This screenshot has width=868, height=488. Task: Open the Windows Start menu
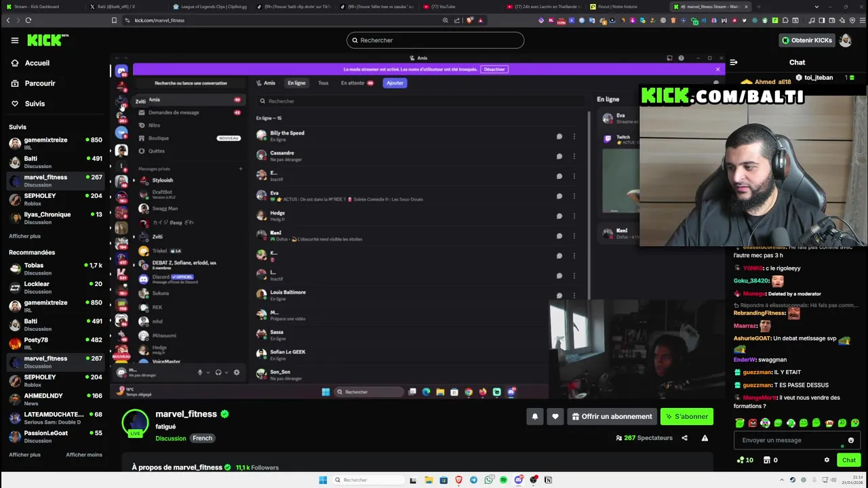point(323,480)
